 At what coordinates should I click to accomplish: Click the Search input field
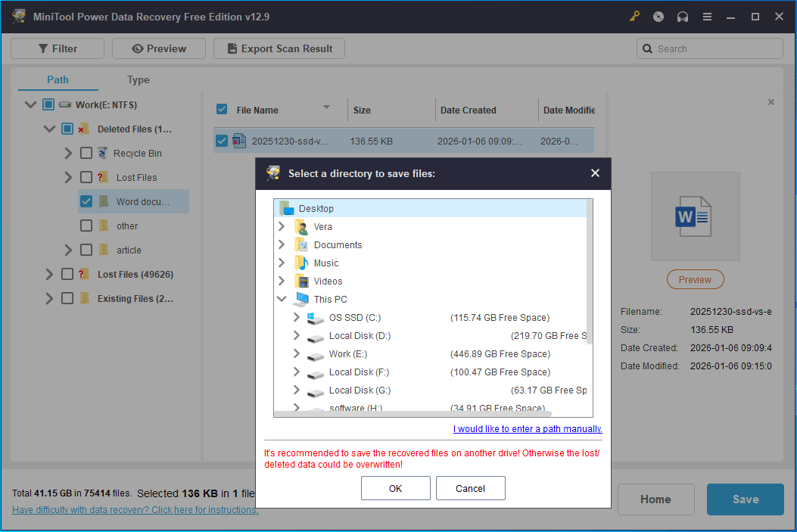click(709, 48)
